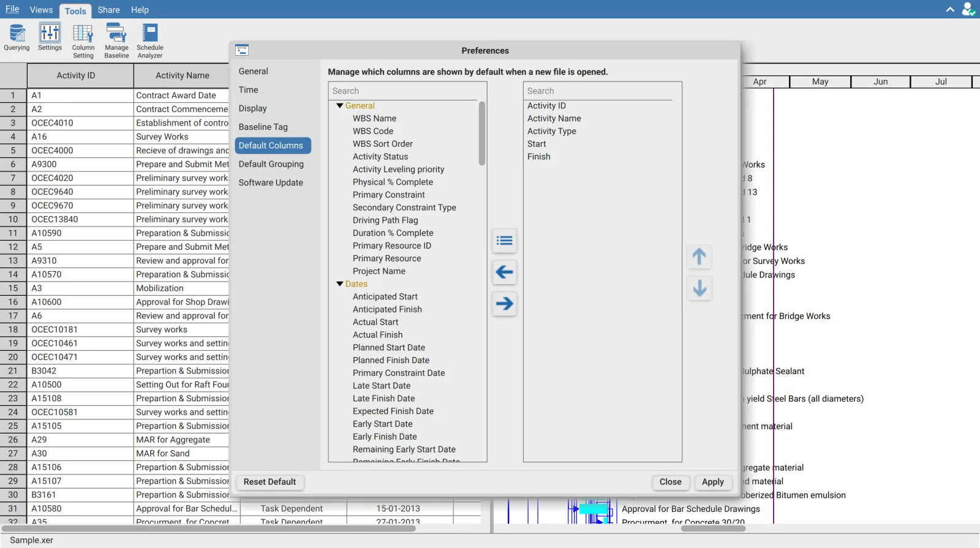Select Activity Leveling priority column
980x548 pixels.
point(399,170)
